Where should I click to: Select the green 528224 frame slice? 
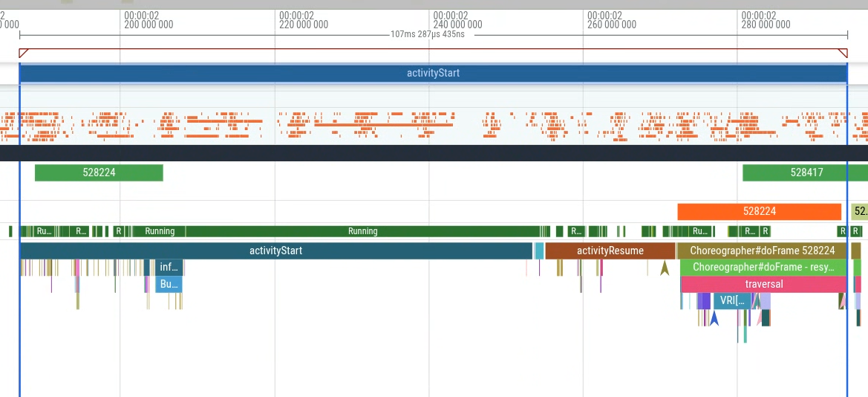point(99,172)
